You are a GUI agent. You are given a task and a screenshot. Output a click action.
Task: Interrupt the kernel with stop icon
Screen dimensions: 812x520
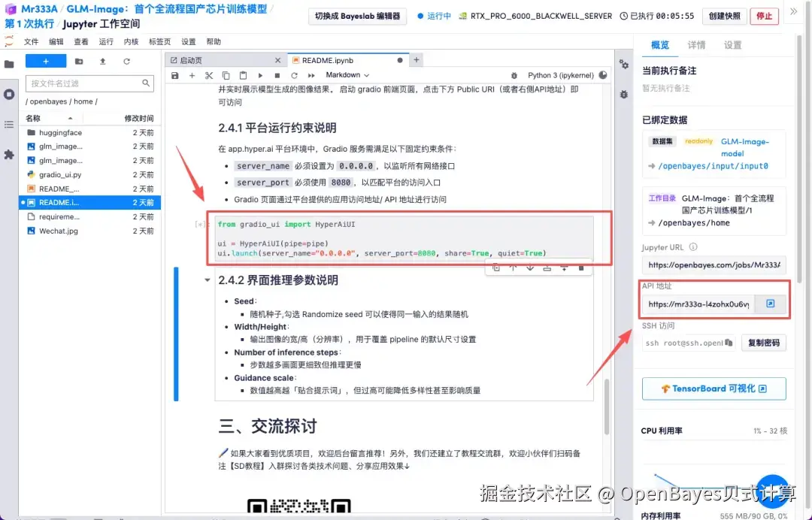[277, 76]
